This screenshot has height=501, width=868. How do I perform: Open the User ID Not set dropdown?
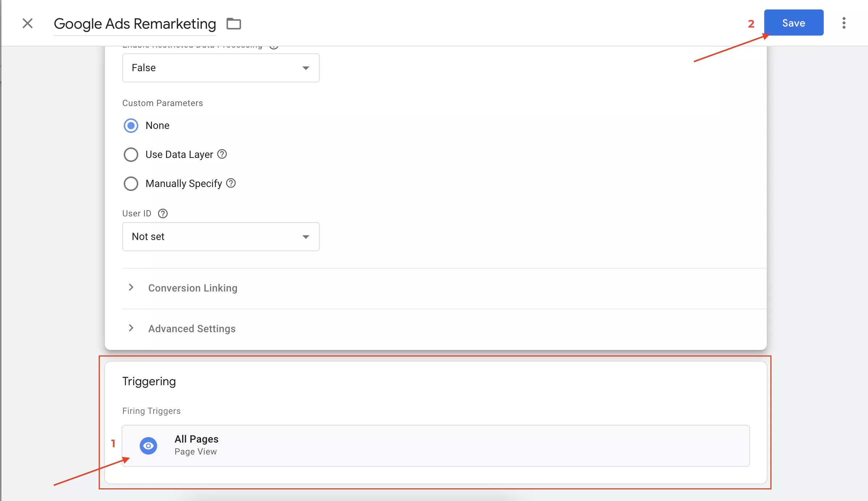coord(221,237)
